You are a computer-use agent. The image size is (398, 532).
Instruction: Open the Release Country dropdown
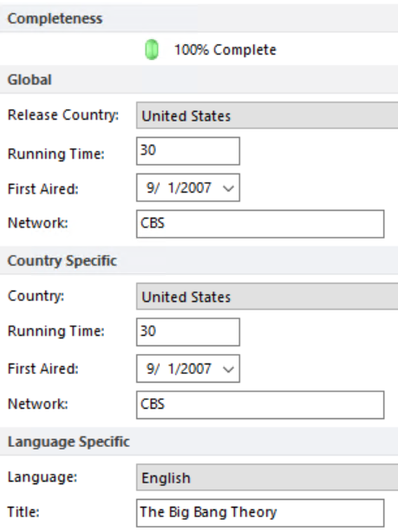click(x=267, y=115)
